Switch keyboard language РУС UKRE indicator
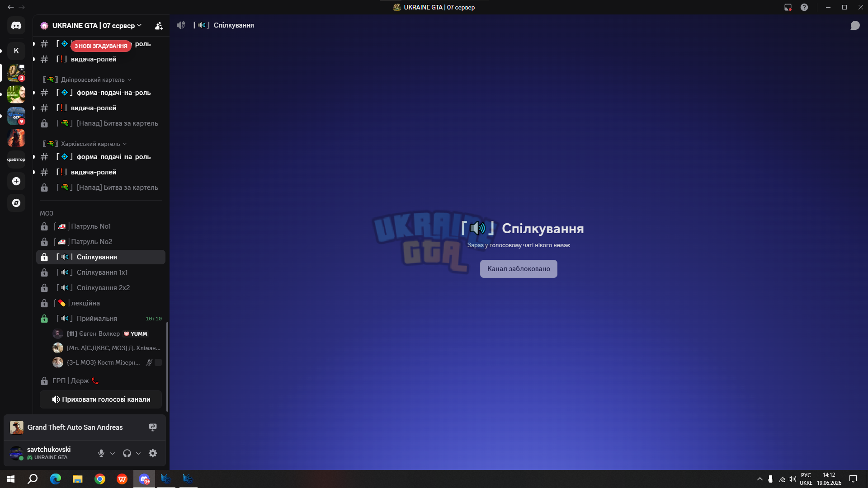868x488 pixels. pyautogui.click(x=806, y=479)
